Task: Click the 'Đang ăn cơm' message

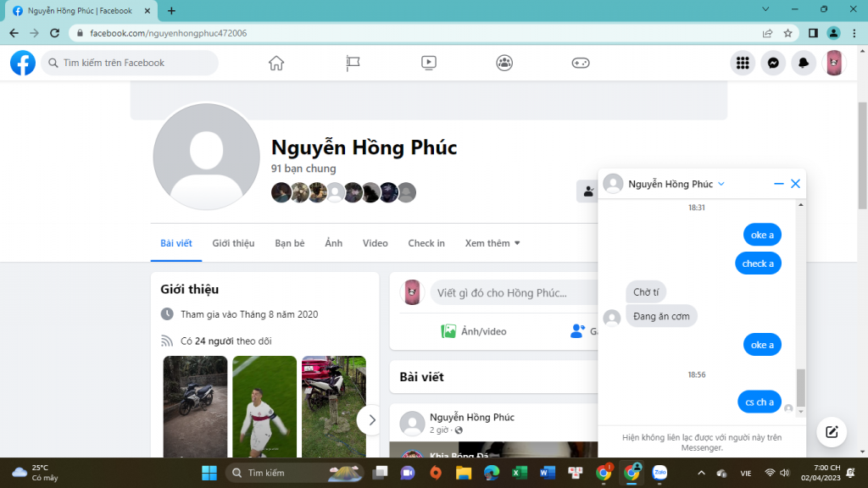Action: click(661, 317)
